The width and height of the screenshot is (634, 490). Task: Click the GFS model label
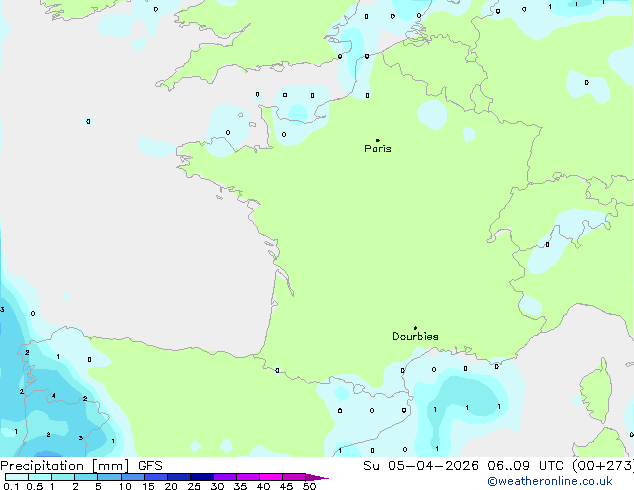[150, 466]
